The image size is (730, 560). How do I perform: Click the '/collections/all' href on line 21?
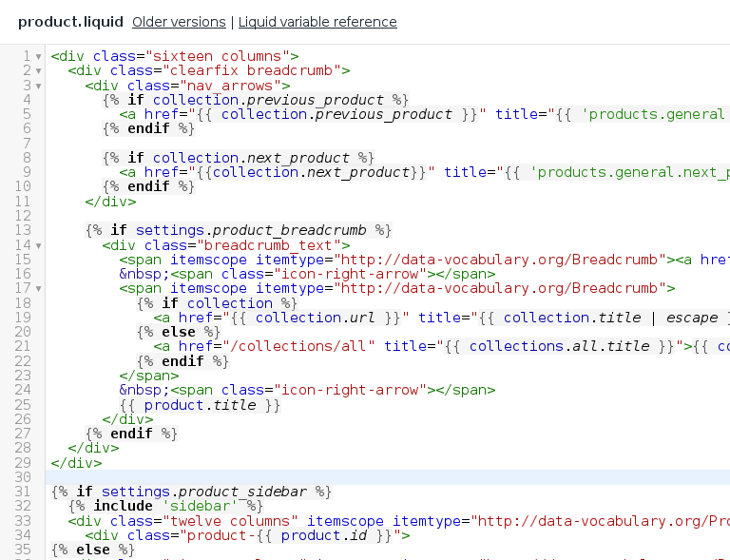coord(298,346)
